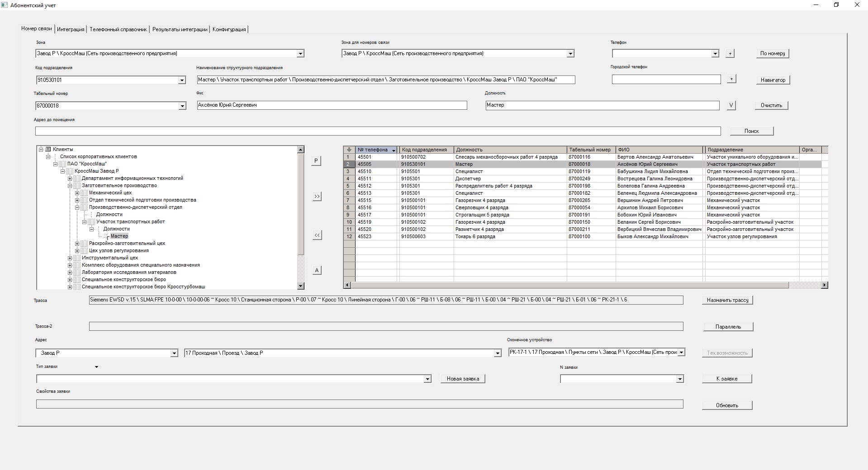Click the P button beside the tree
The image size is (868, 470).
316,161
